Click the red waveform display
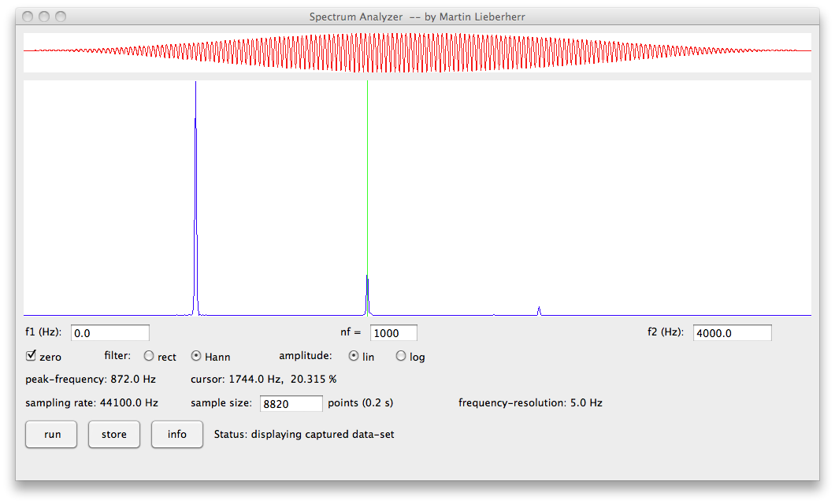 pos(417,52)
